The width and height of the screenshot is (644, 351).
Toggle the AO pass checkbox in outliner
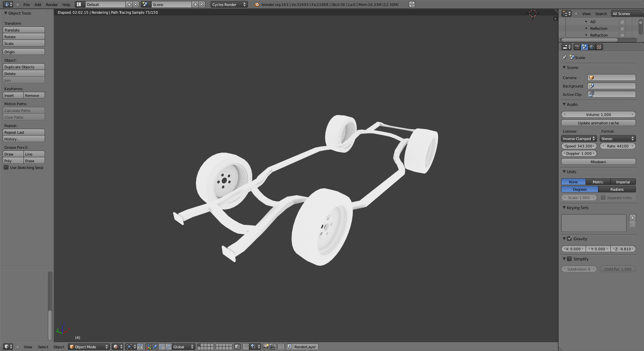coord(622,22)
